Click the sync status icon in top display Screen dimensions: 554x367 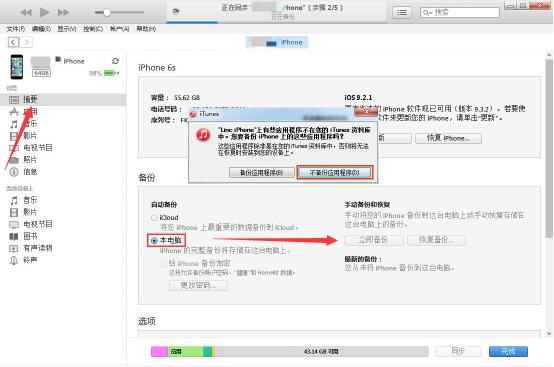pyautogui.click(x=176, y=12)
